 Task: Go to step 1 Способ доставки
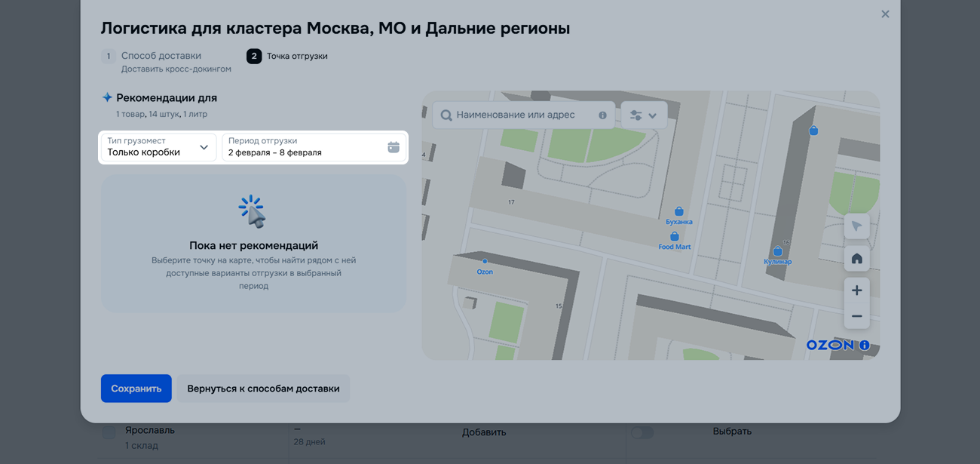point(161,56)
